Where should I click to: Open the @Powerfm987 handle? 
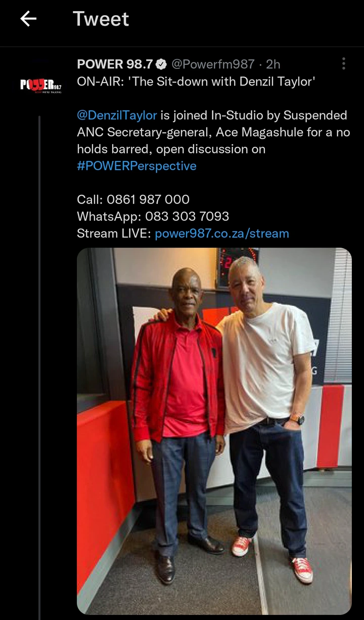tap(213, 64)
